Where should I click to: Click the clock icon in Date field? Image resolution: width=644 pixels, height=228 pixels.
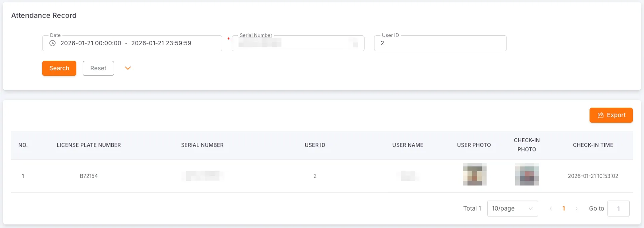(52, 43)
